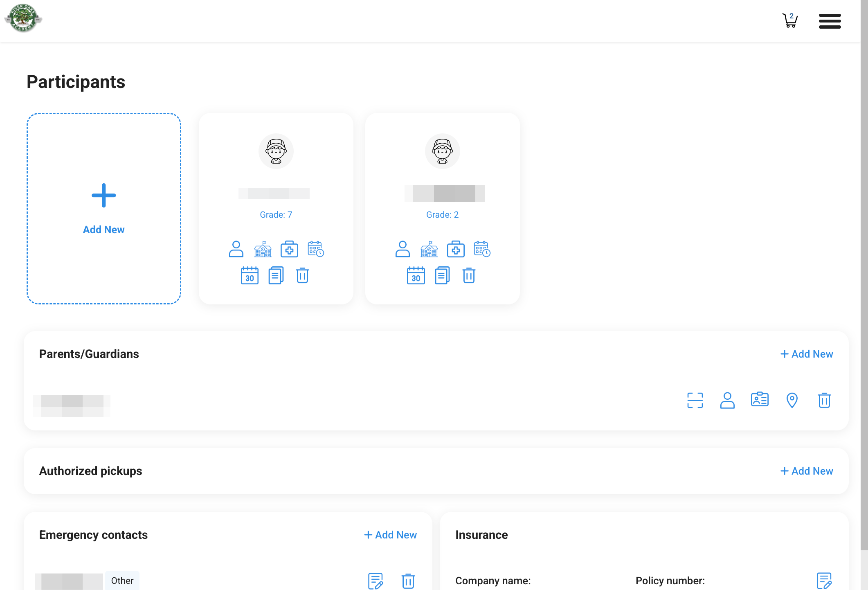Viewport: 868px width, 590px height.
Task: Open calendar 30 icon for Grade 2 participant
Action: [x=416, y=275]
